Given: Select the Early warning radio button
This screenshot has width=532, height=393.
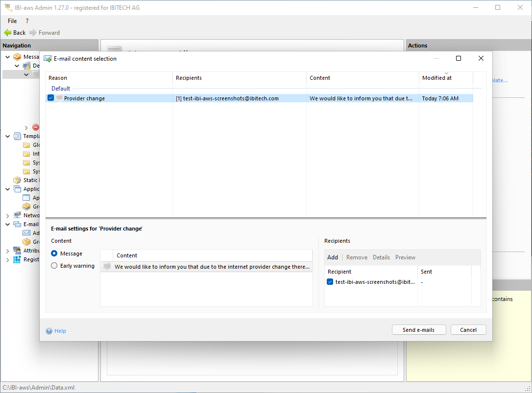Looking at the screenshot, I should [x=54, y=266].
